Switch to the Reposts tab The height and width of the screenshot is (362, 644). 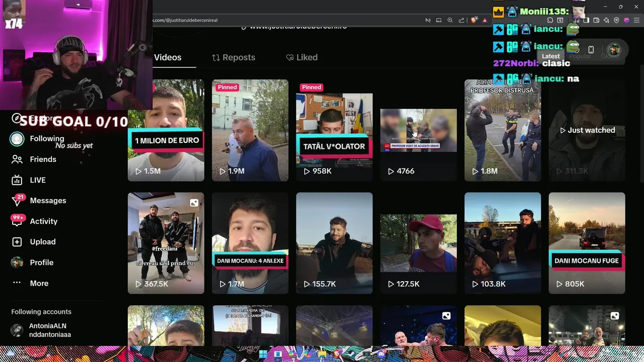click(x=233, y=57)
